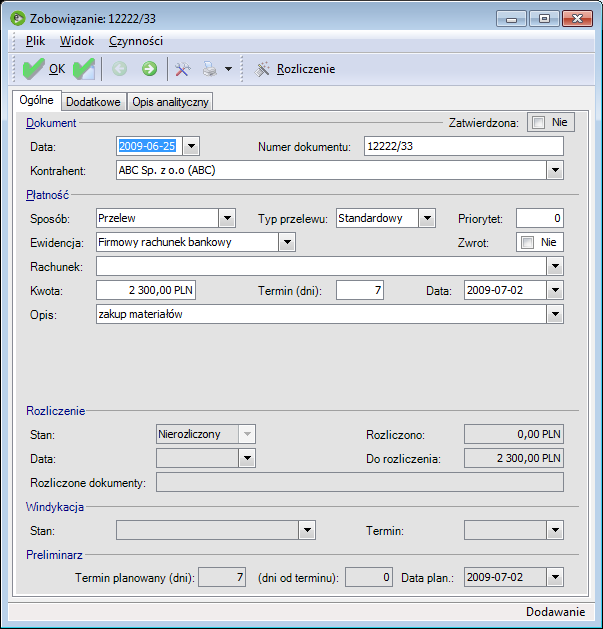Click the application icon in title bar
The image size is (603, 629).
click(18, 18)
